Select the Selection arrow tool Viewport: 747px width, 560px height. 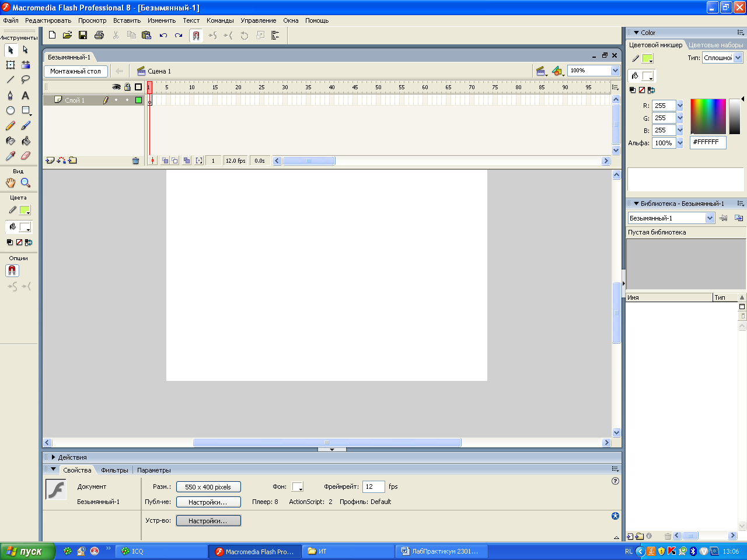pyautogui.click(x=11, y=50)
